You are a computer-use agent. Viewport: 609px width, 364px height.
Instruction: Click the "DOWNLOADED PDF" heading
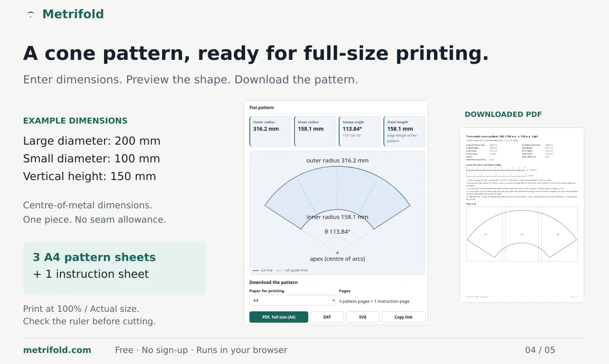503,114
